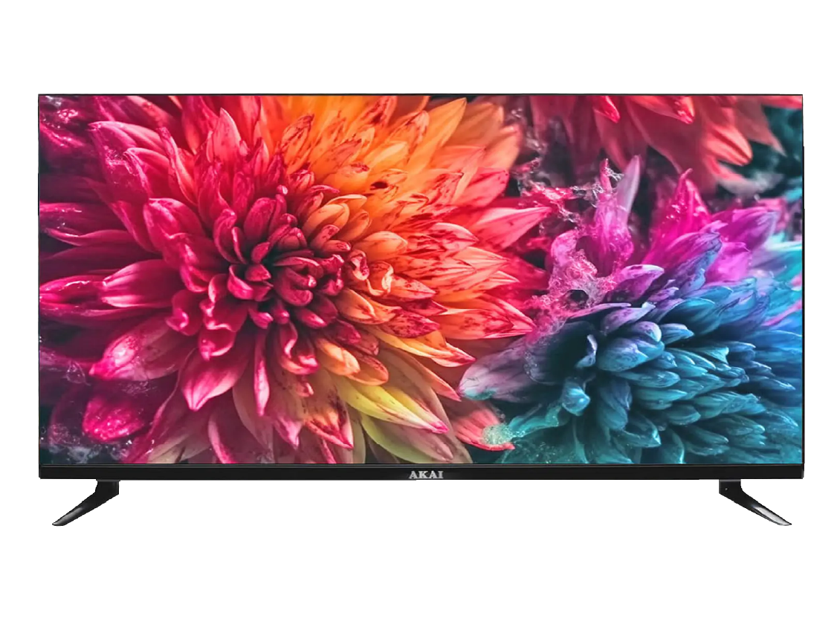The width and height of the screenshot is (840, 618).
Task: Click the AKAI logo on the bezel
Action: point(425,475)
